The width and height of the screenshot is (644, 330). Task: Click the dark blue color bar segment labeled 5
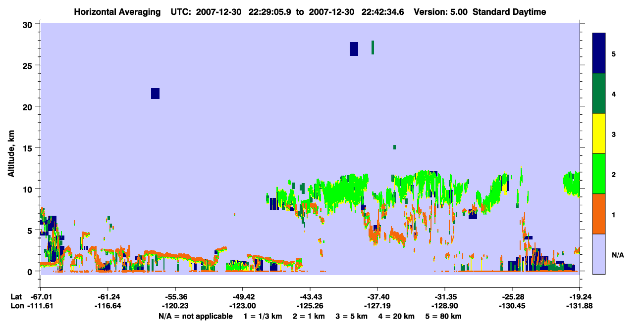tap(599, 53)
